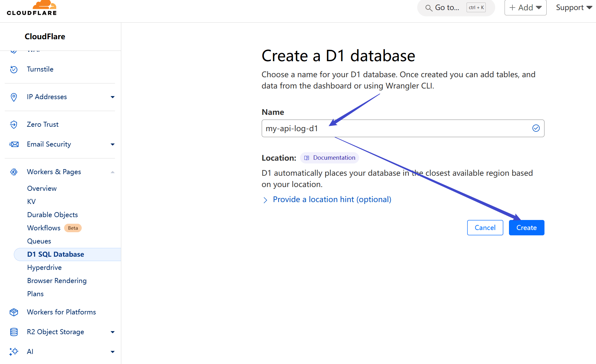596x364 pixels.
Task: Click the AI sparkle icon
Action: (14, 352)
